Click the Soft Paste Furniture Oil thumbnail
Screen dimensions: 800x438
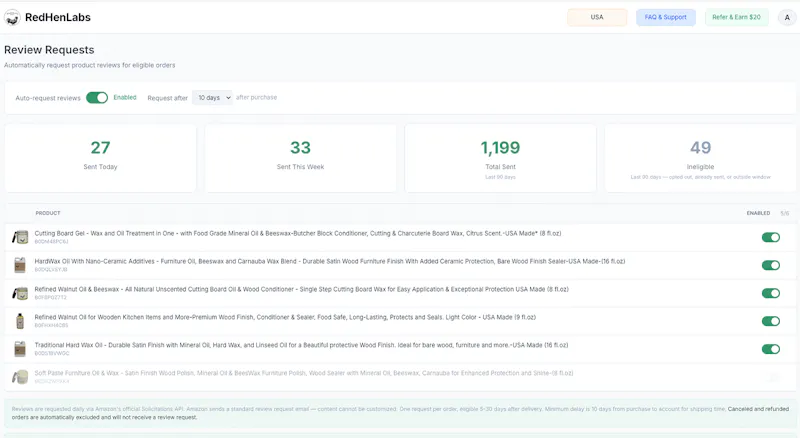(x=20, y=377)
